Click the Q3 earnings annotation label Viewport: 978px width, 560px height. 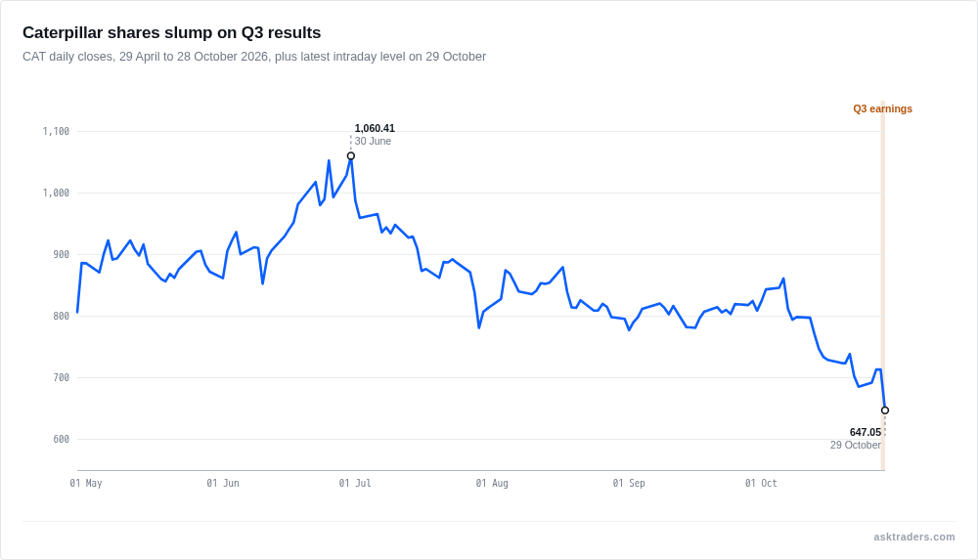(x=882, y=108)
